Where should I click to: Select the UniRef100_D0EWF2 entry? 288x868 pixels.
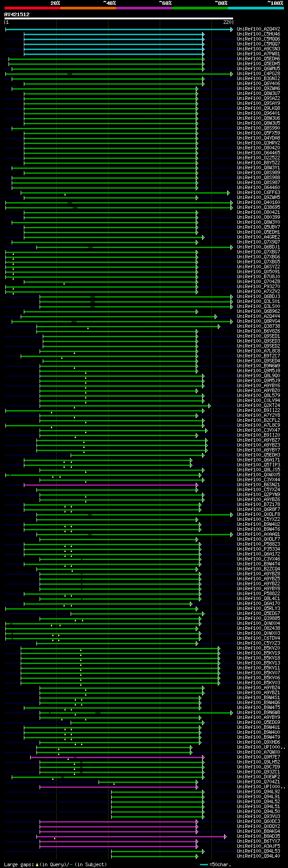point(258,777)
